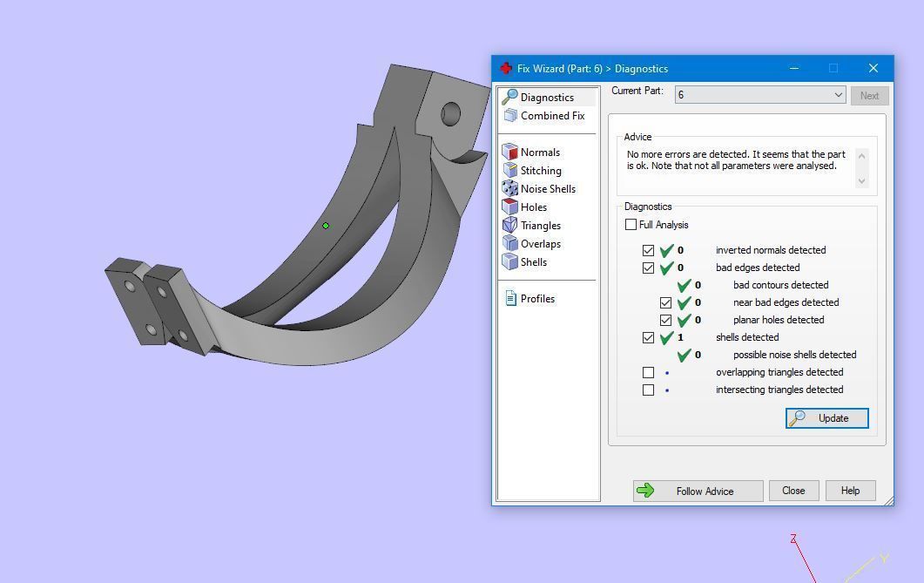Uncheck planar holes detected checkbox
924x583 pixels.
[x=666, y=321]
